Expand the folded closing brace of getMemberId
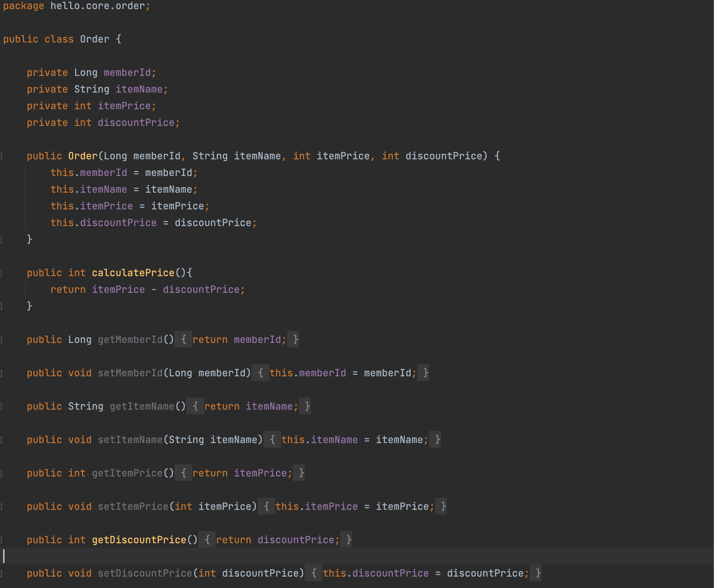 coord(293,340)
